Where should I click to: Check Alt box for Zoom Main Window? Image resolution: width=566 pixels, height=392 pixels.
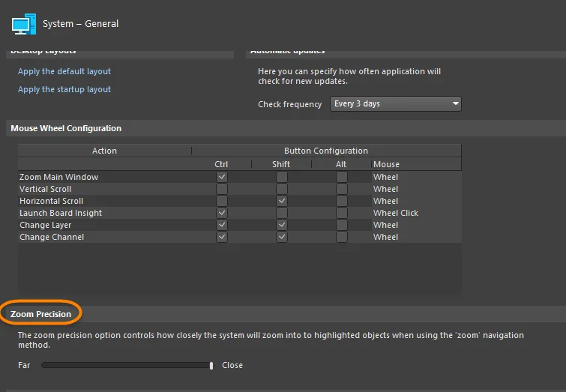(341, 177)
